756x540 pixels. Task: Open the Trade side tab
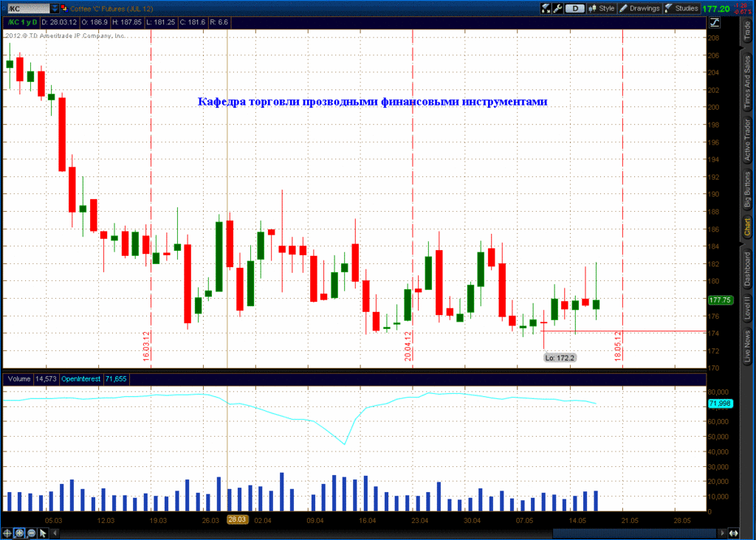747,31
